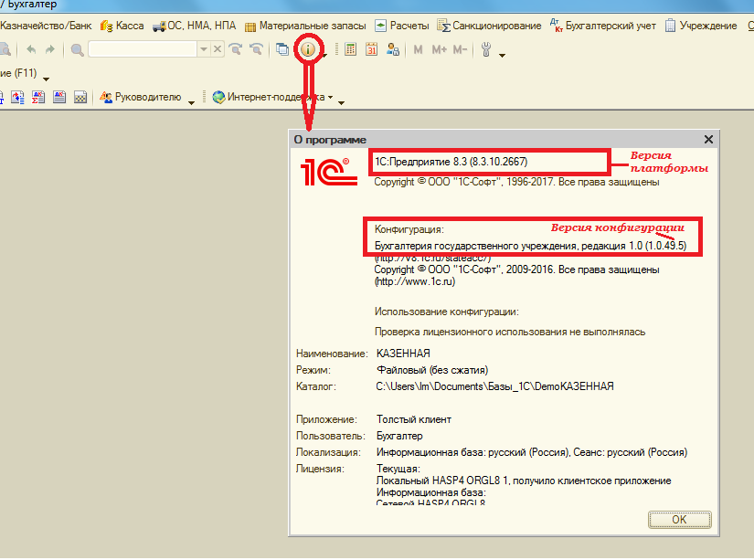Click the 1С logo in the dialog
The image size is (754, 560).
[x=329, y=172]
